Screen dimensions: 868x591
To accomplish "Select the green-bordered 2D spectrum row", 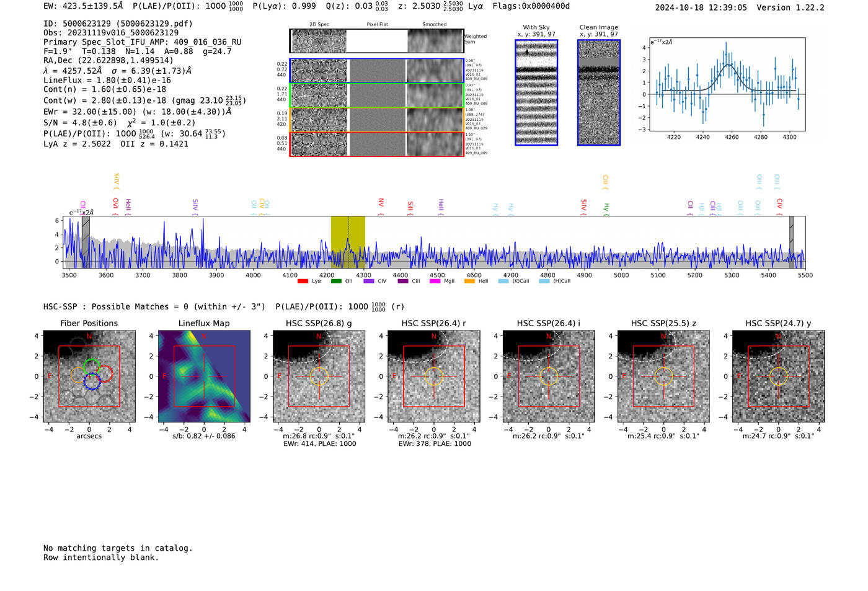I will click(x=376, y=96).
